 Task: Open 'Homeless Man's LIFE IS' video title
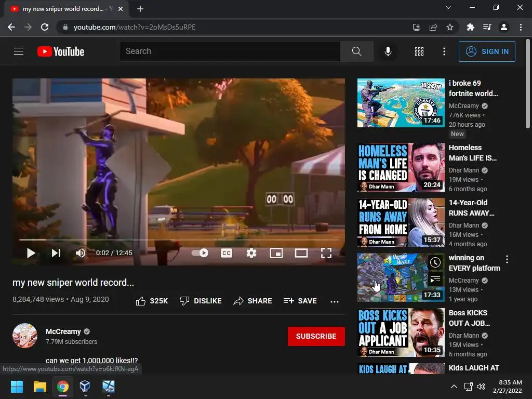click(473, 153)
